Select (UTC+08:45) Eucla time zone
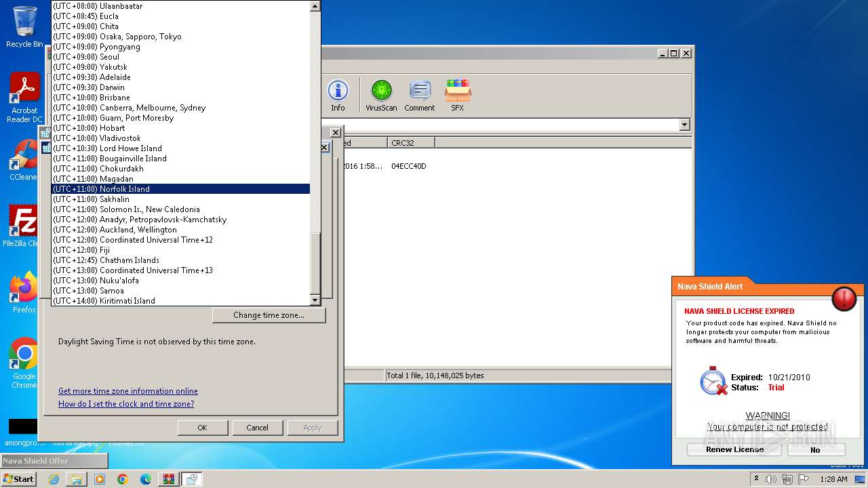 click(181, 16)
